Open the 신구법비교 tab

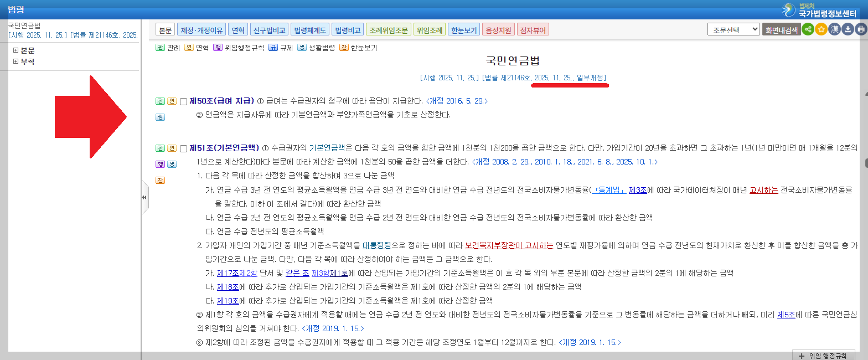click(x=268, y=30)
